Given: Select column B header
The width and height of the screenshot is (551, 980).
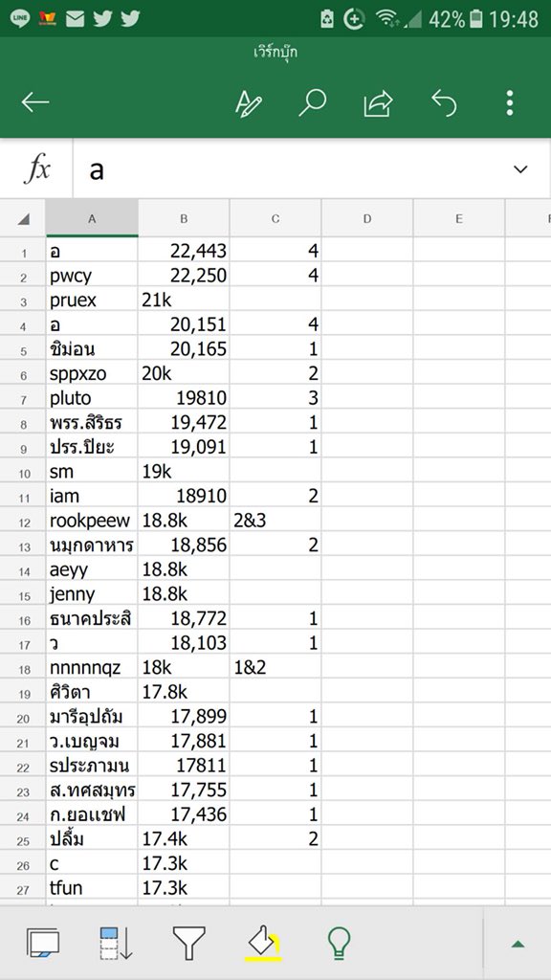Looking at the screenshot, I should (184, 219).
